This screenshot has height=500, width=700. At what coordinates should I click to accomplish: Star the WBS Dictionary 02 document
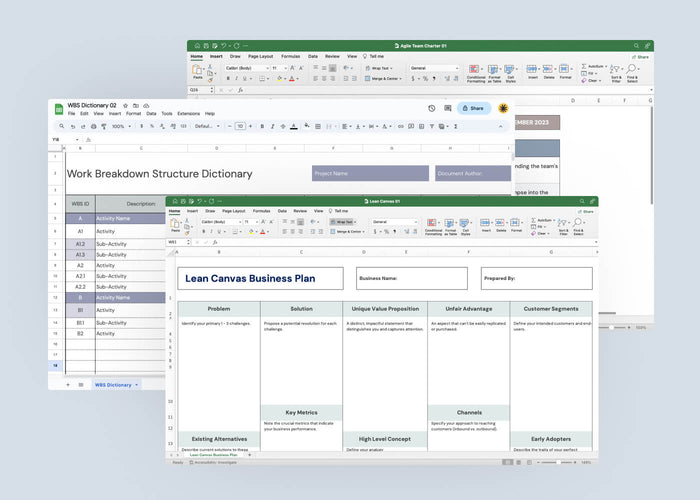tap(124, 105)
